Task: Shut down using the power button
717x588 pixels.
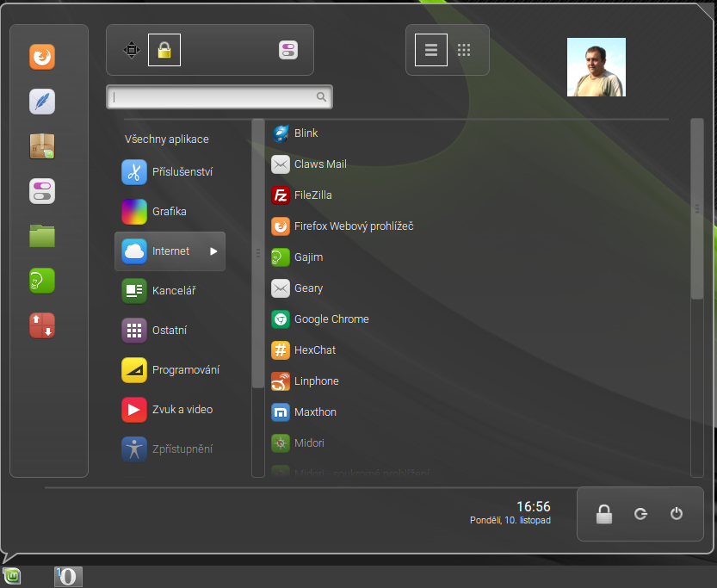Action: point(677,514)
